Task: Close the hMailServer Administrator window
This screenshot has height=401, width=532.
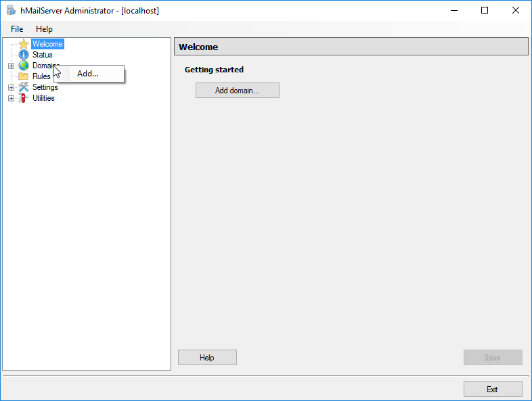Action: point(515,11)
